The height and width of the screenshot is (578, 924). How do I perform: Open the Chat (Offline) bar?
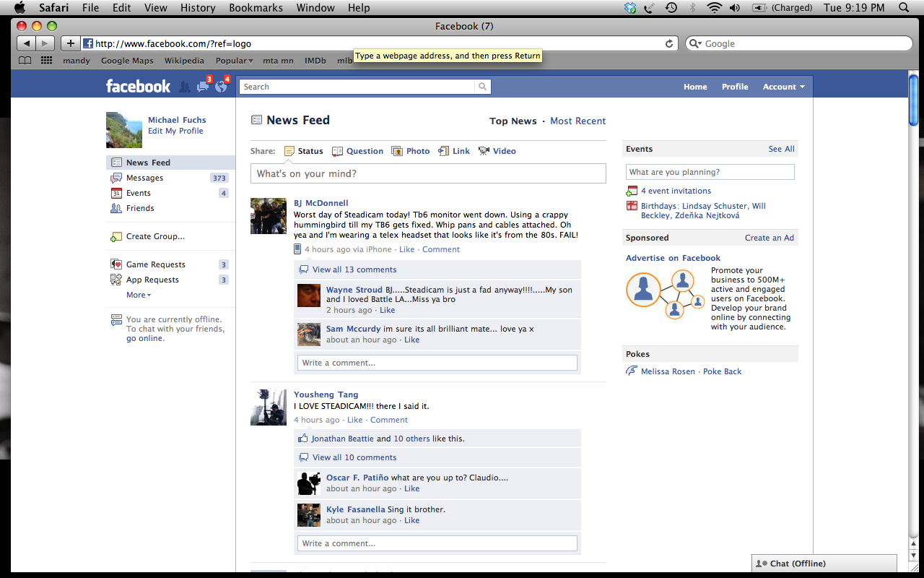pos(824,564)
